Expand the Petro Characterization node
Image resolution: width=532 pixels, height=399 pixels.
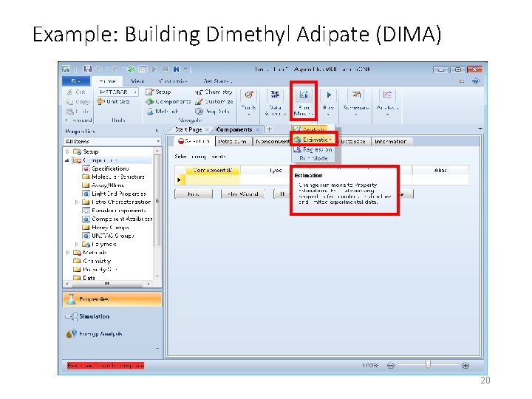[x=77, y=202]
